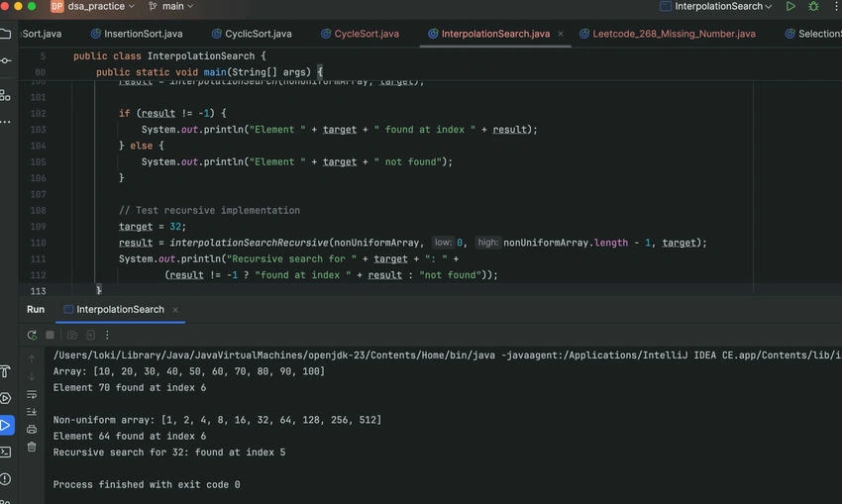The image size is (842, 504).
Task: Click 'Recursive search for 32: found at index 5'
Action: (x=169, y=452)
